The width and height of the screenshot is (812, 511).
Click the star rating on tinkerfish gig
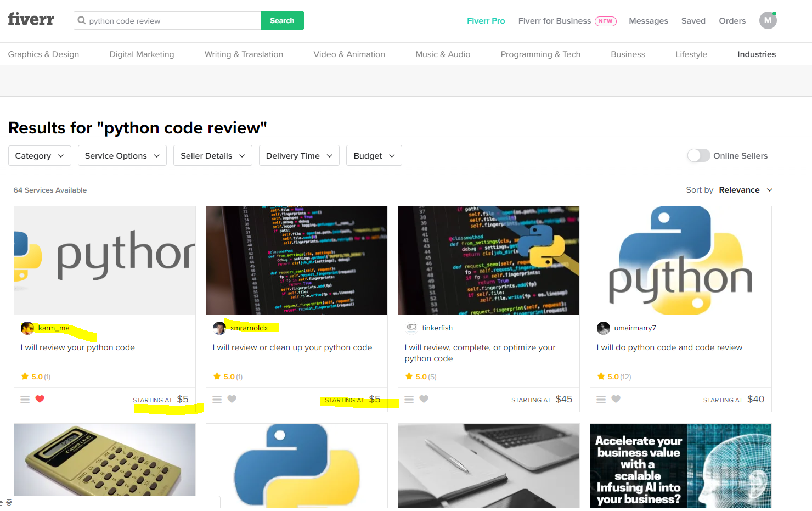tap(421, 377)
